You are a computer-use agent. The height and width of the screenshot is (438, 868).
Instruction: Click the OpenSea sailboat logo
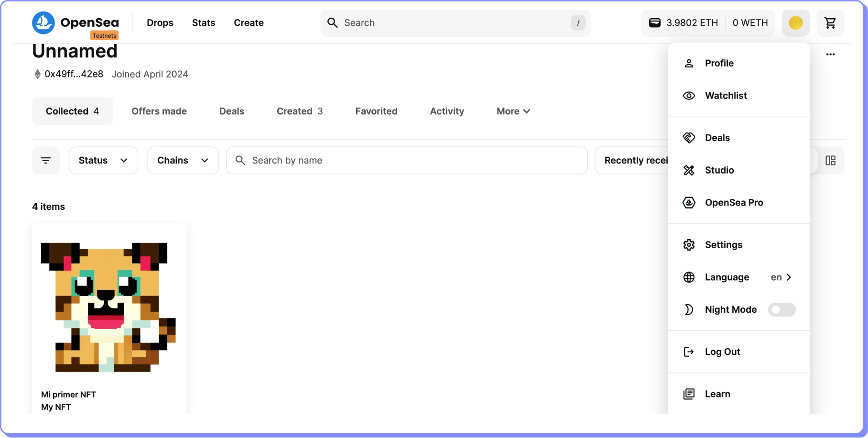tap(43, 23)
